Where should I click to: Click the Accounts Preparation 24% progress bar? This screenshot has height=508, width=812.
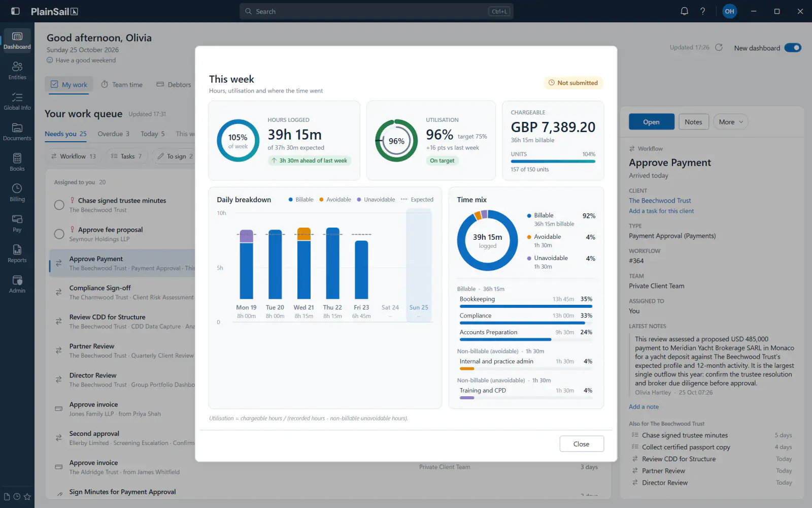[526, 339]
